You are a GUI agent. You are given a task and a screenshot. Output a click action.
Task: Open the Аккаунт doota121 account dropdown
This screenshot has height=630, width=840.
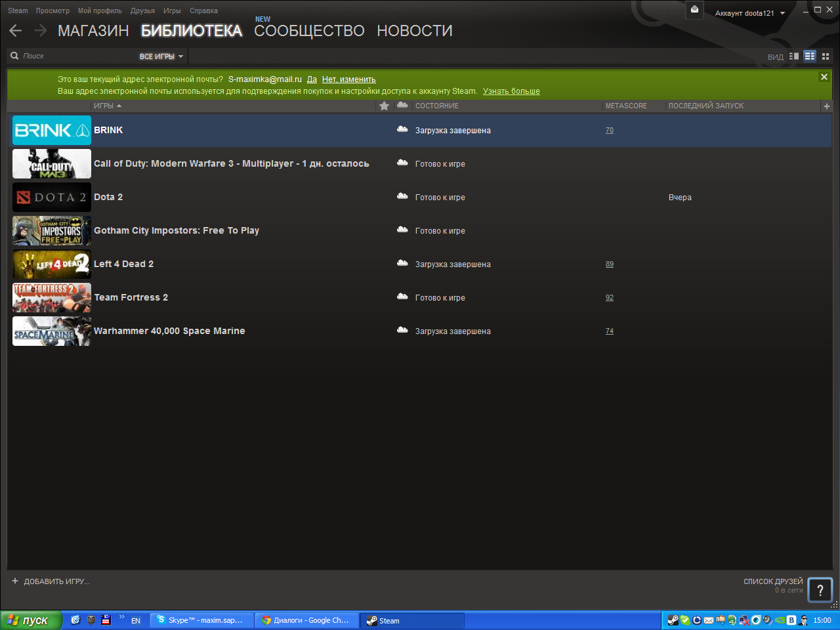coord(749,13)
